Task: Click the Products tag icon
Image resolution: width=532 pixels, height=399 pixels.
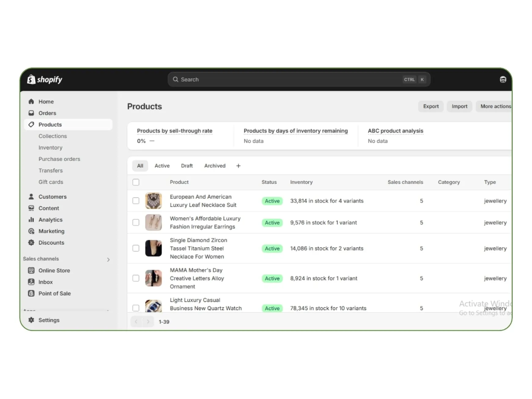Action: pyautogui.click(x=31, y=125)
